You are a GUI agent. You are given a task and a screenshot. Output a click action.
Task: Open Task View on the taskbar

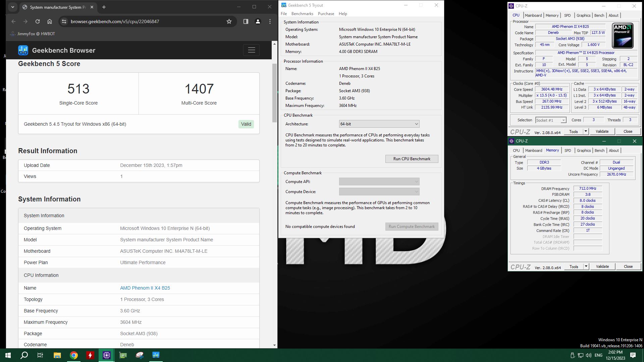click(x=40, y=355)
